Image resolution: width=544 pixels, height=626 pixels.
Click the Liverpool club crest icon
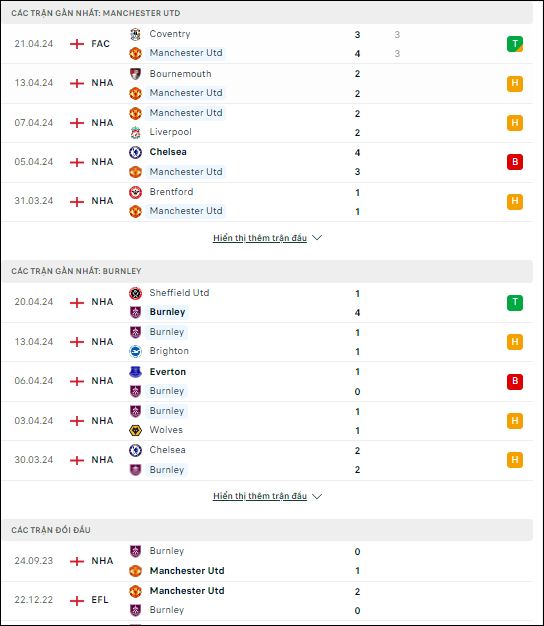pos(135,133)
